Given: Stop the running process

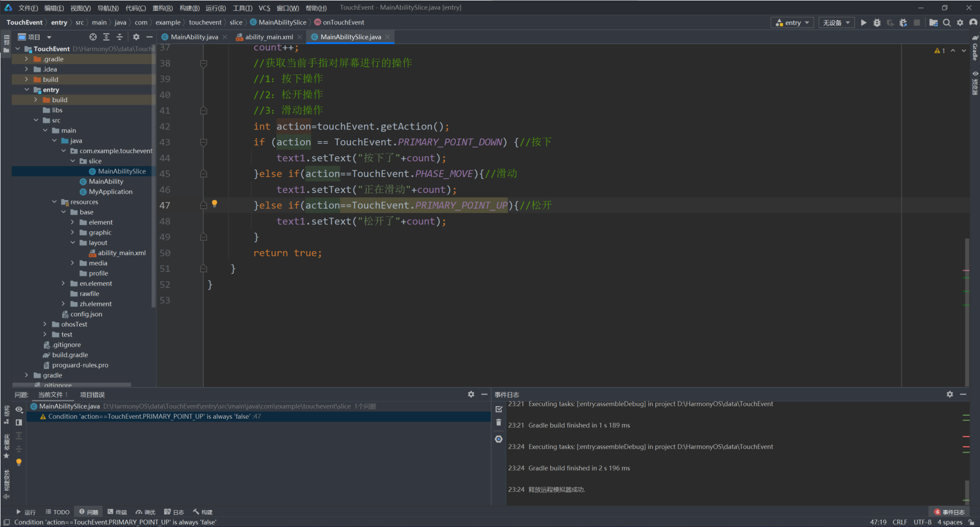Looking at the screenshot, I should (917, 22).
